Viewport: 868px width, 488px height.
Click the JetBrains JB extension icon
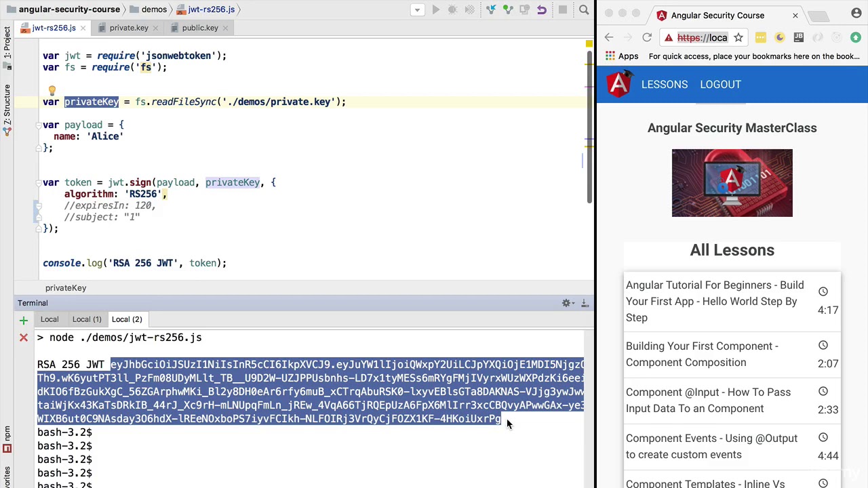pos(799,38)
